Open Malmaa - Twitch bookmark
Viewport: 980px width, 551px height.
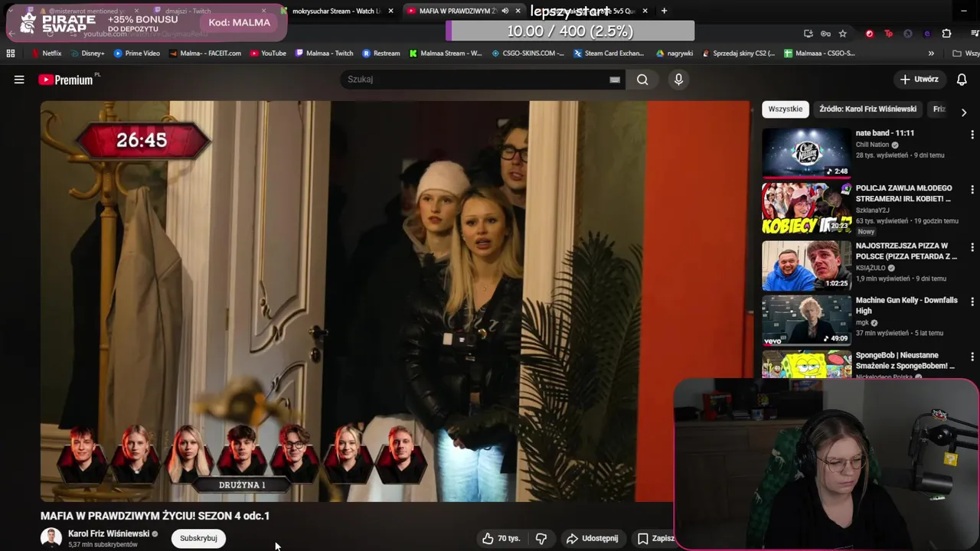[323, 54]
